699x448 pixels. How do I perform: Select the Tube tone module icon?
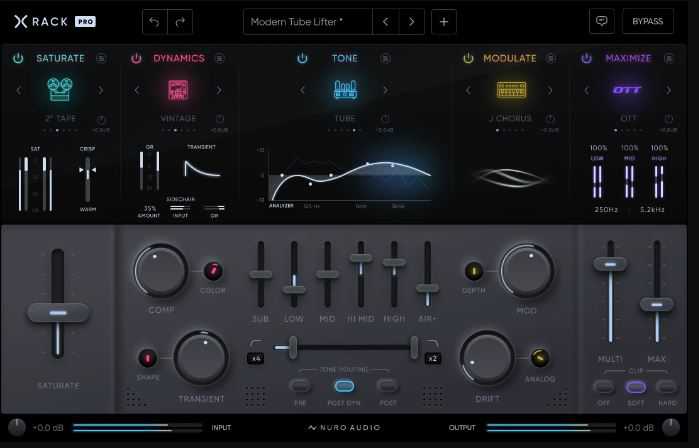point(345,90)
